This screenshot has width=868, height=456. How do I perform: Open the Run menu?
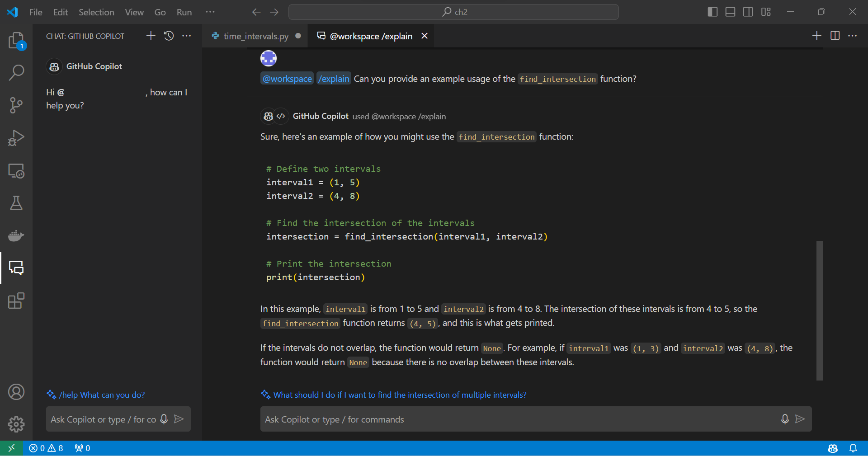tap(184, 12)
